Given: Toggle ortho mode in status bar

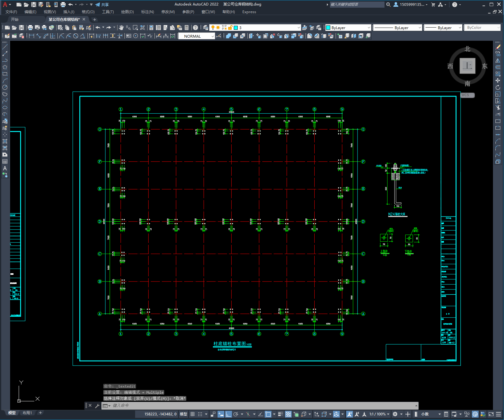Looking at the screenshot, I should pyautogui.click(x=229, y=414).
